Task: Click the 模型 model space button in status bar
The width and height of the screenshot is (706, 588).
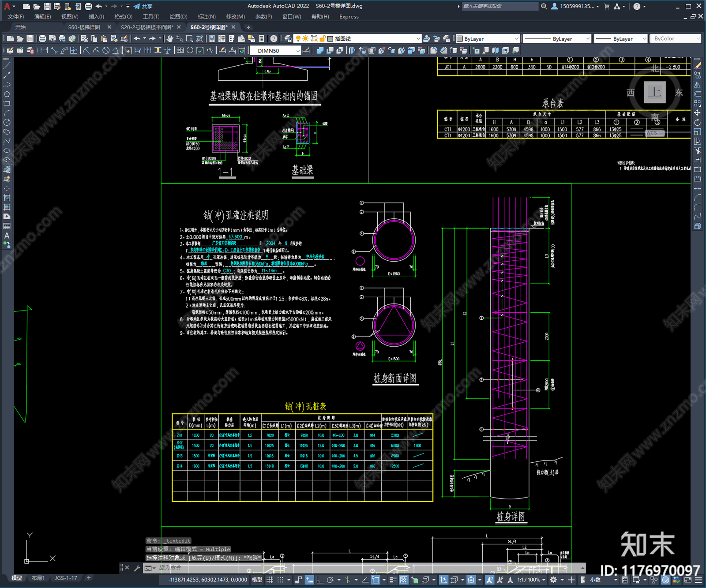Action: 257,580
